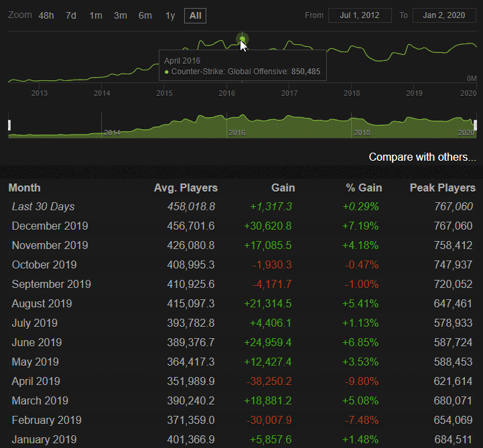Click the gain value -1,930.3
483x448 pixels.
pyautogui.click(x=272, y=265)
